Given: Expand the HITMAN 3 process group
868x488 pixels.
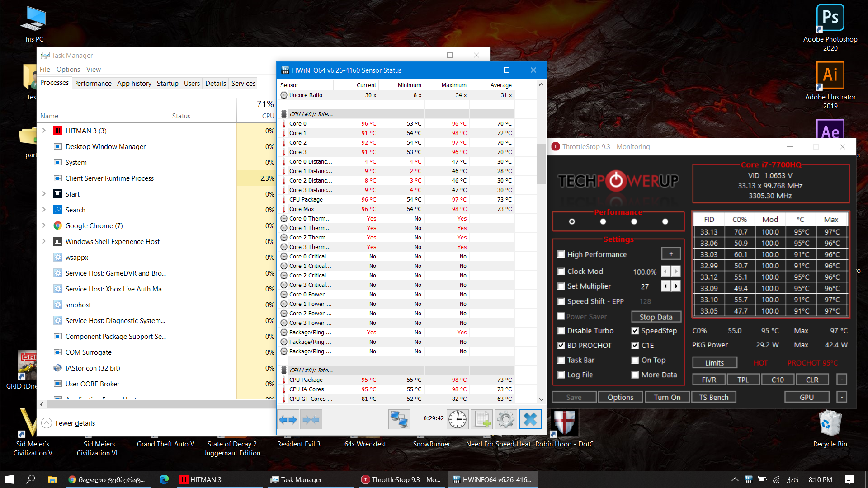Looking at the screenshot, I should (44, 131).
